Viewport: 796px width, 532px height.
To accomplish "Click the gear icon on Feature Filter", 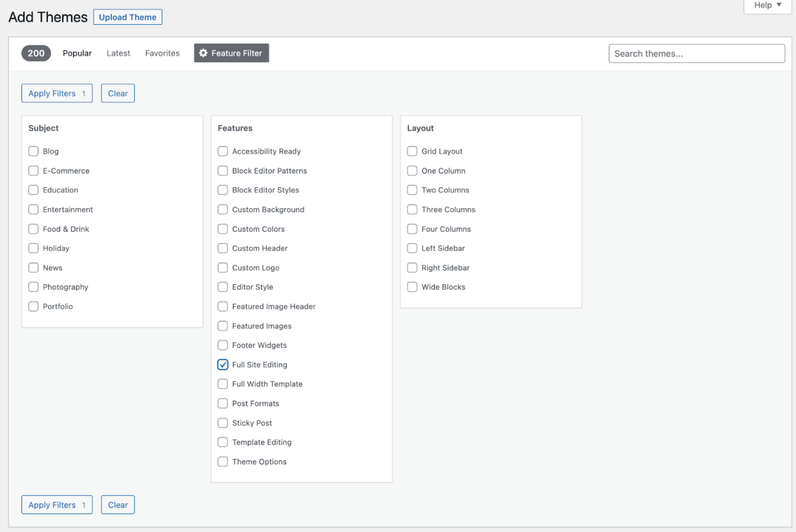I will (x=203, y=53).
